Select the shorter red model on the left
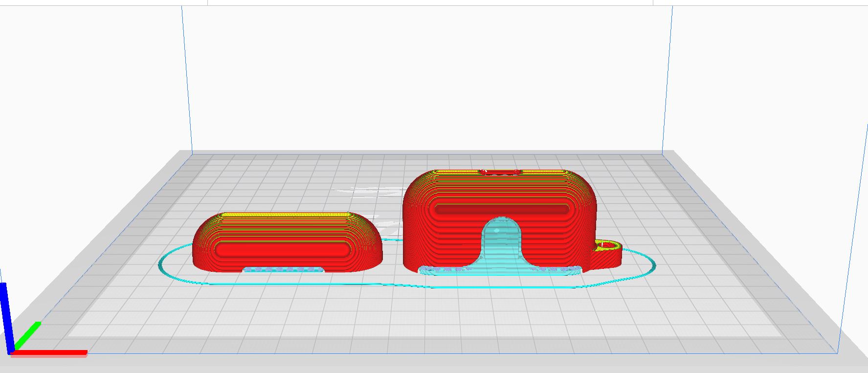 (288, 242)
